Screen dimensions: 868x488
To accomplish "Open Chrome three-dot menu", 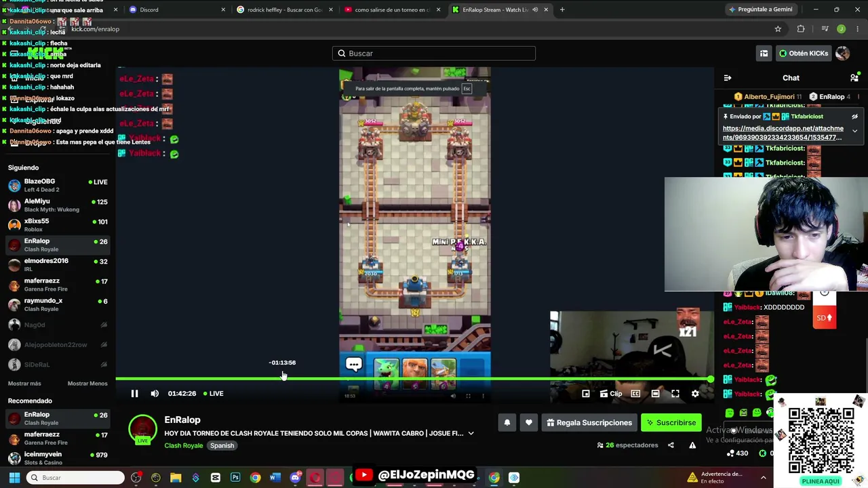I will pos(857,29).
